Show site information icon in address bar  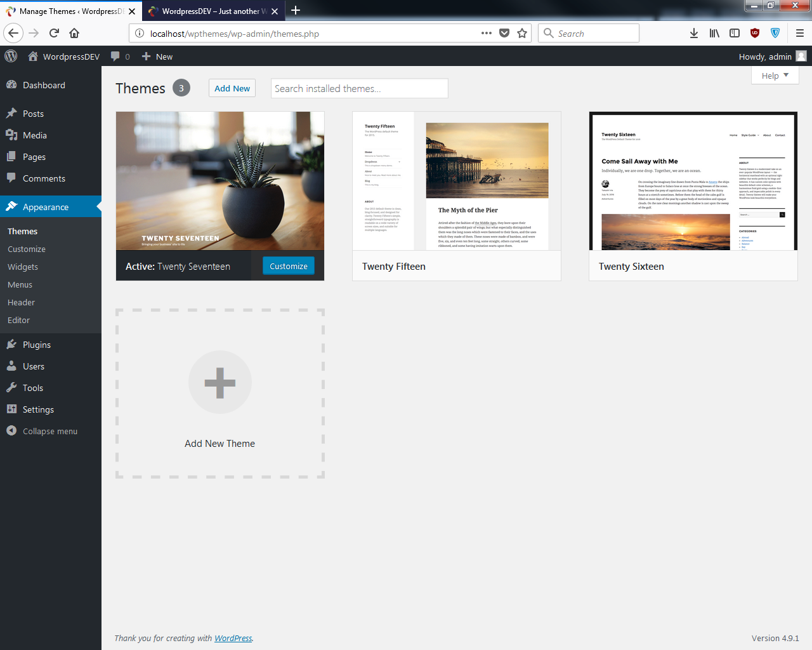pyautogui.click(x=140, y=33)
